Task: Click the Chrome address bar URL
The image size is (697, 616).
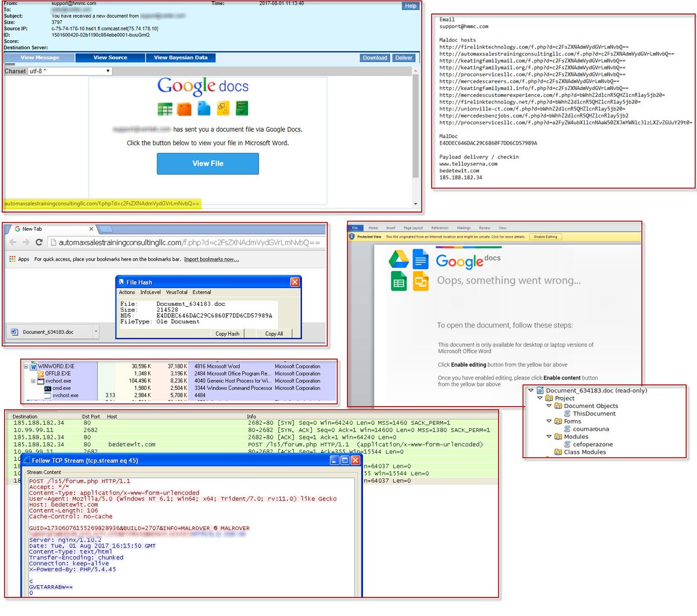Action: [x=189, y=242]
